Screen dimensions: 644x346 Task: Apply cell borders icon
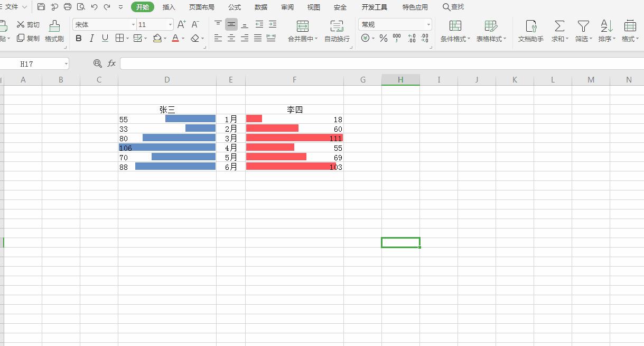[x=119, y=38]
